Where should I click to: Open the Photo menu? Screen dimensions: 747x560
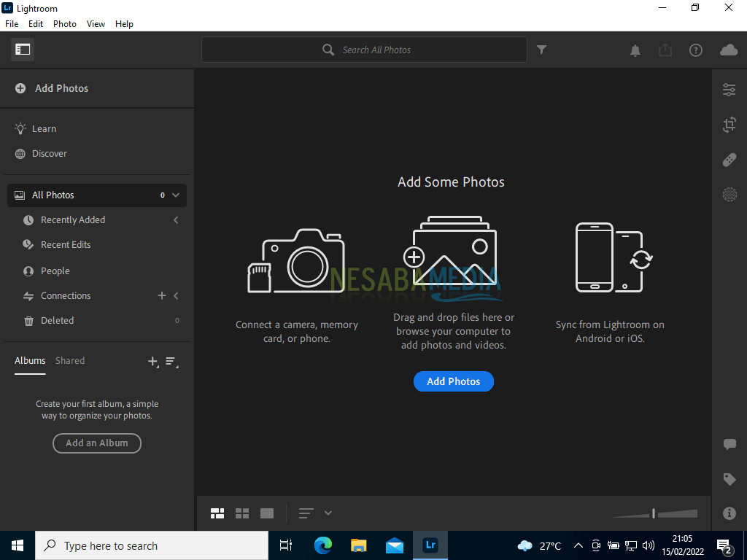[x=64, y=23]
